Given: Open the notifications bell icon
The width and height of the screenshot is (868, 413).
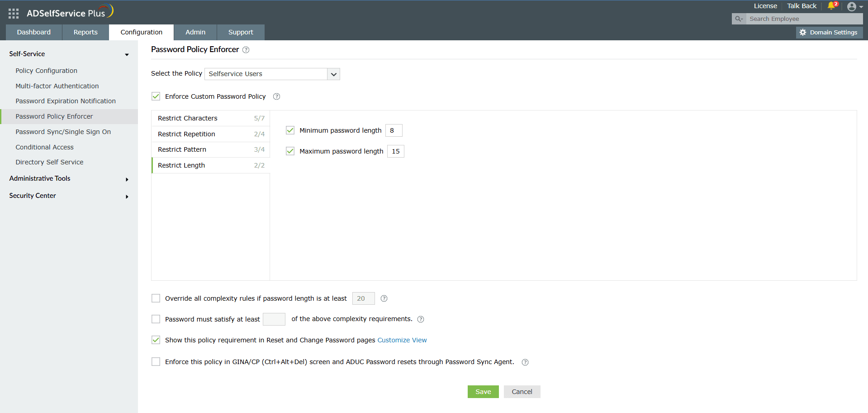Looking at the screenshot, I should pos(831,6).
